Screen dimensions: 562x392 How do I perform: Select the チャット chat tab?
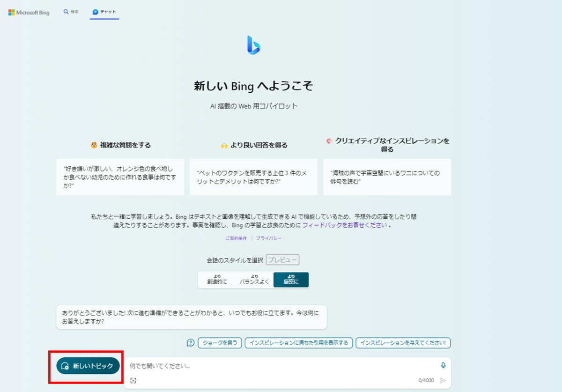104,12
